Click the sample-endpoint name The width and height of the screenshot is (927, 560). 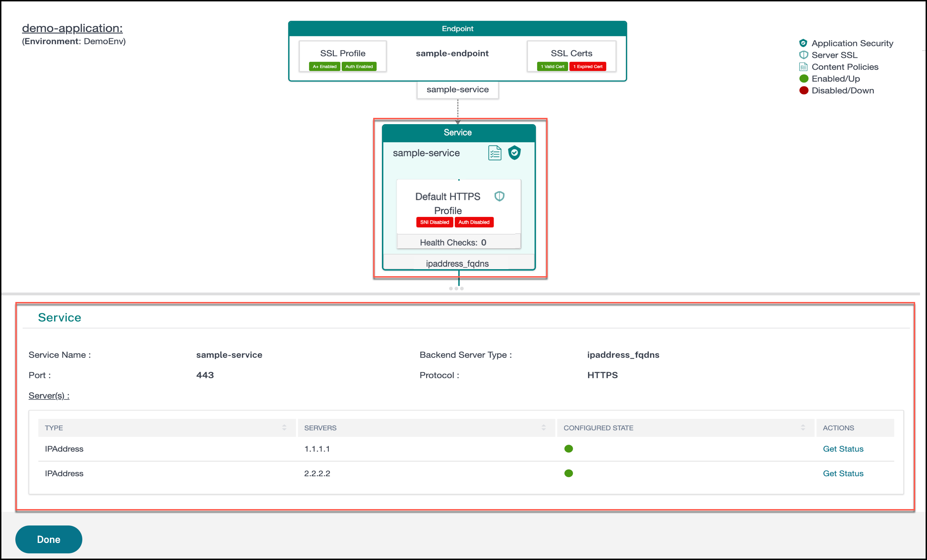452,53
